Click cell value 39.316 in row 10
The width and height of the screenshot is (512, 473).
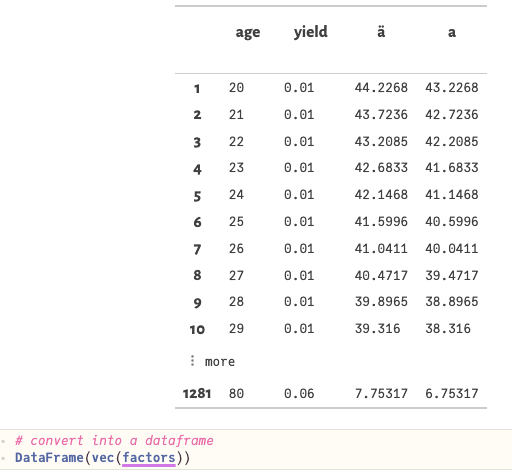377,329
